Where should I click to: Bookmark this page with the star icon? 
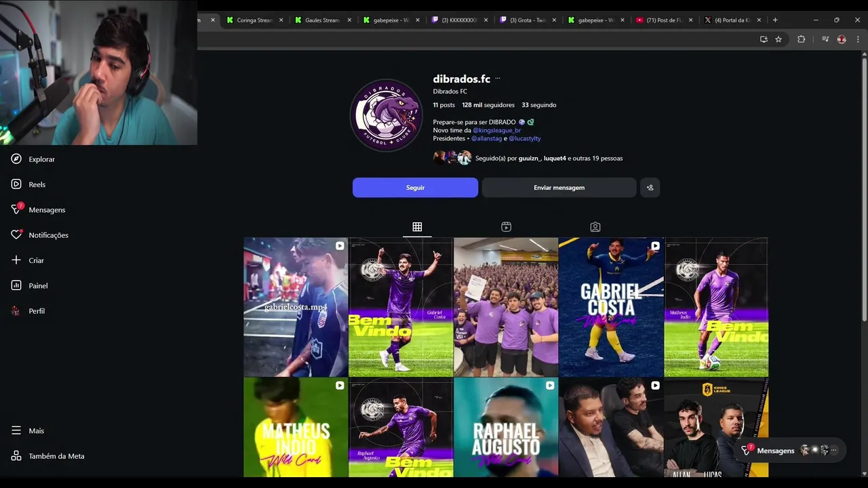(x=778, y=39)
